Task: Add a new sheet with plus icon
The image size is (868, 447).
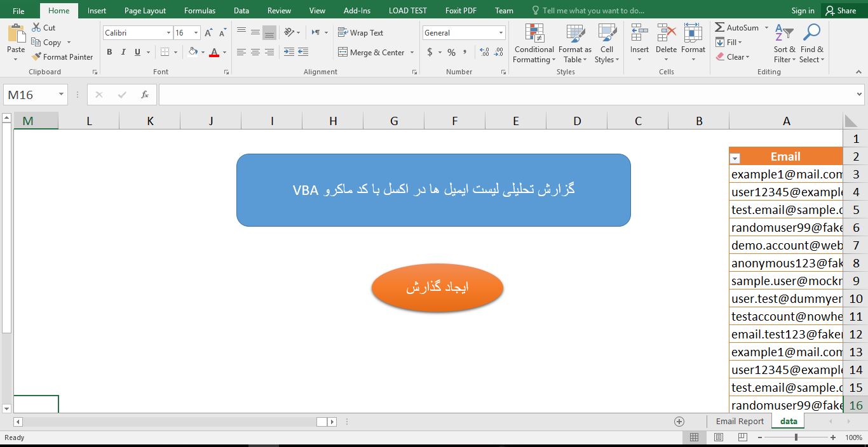Action: [679, 421]
